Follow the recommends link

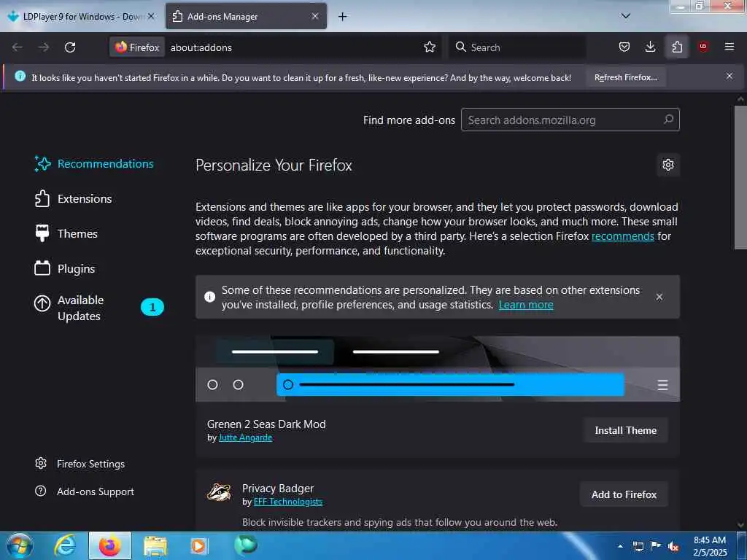tap(623, 236)
